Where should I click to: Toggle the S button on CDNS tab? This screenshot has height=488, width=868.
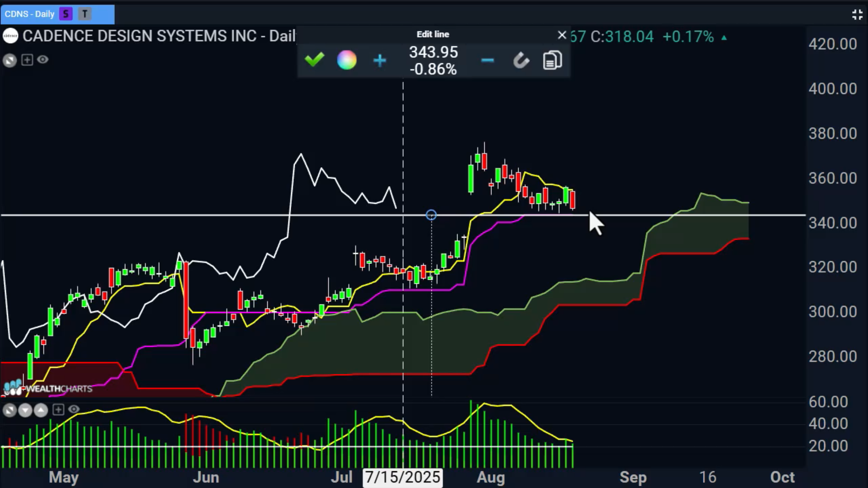(x=66, y=14)
